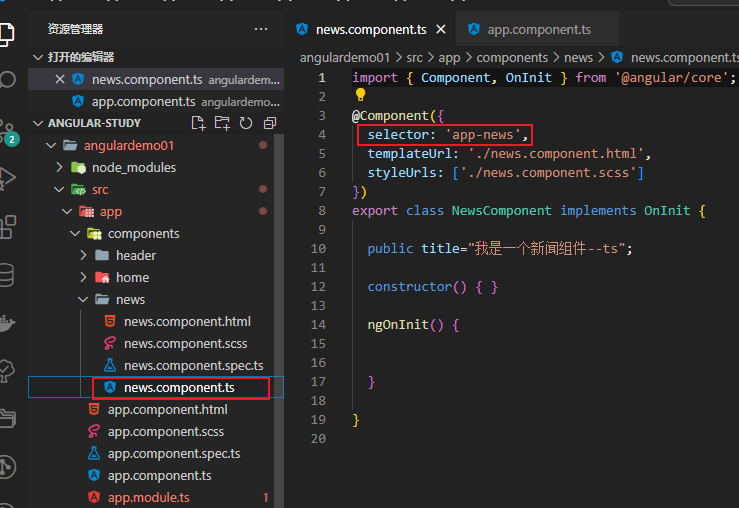739x508 pixels.
Task: Open the Docker view in activity bar
Action: [x=7, y=323]
